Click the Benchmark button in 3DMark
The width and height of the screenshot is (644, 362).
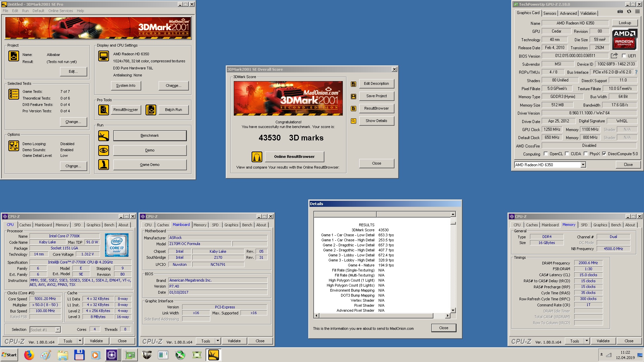150,136
